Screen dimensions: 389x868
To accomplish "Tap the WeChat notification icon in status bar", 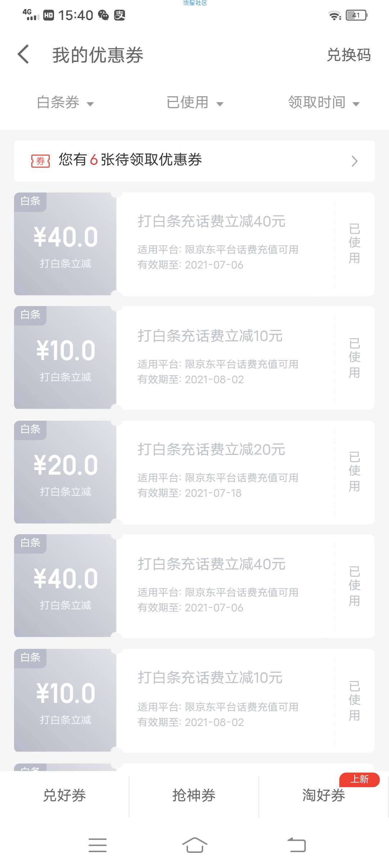I will pos(103,15).
